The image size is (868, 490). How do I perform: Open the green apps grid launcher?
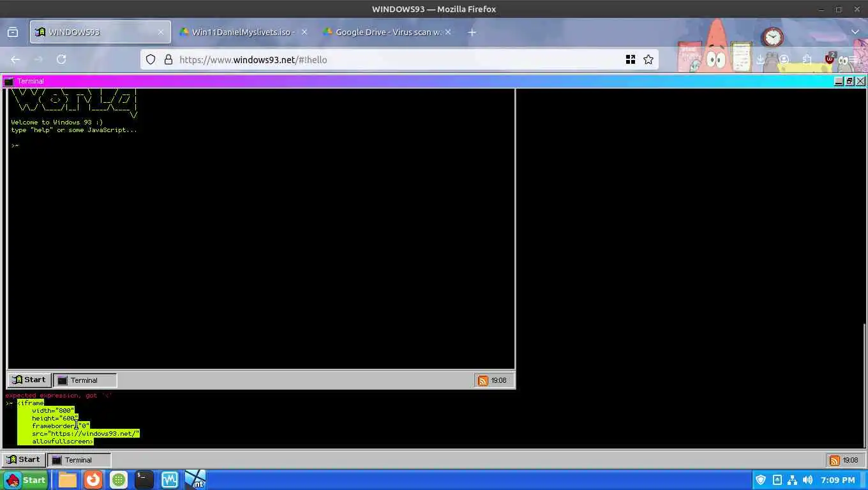[119, 480]
